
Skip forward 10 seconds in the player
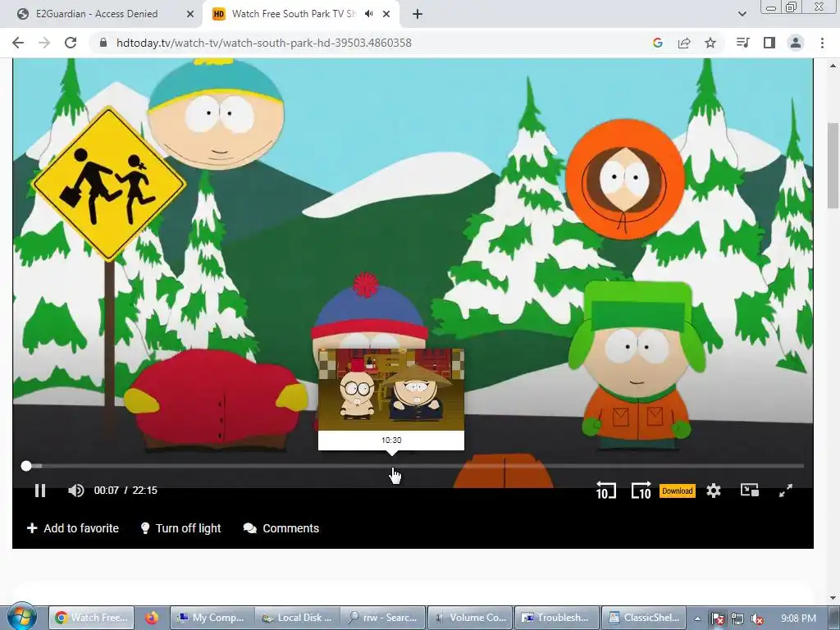coord(641,491)
